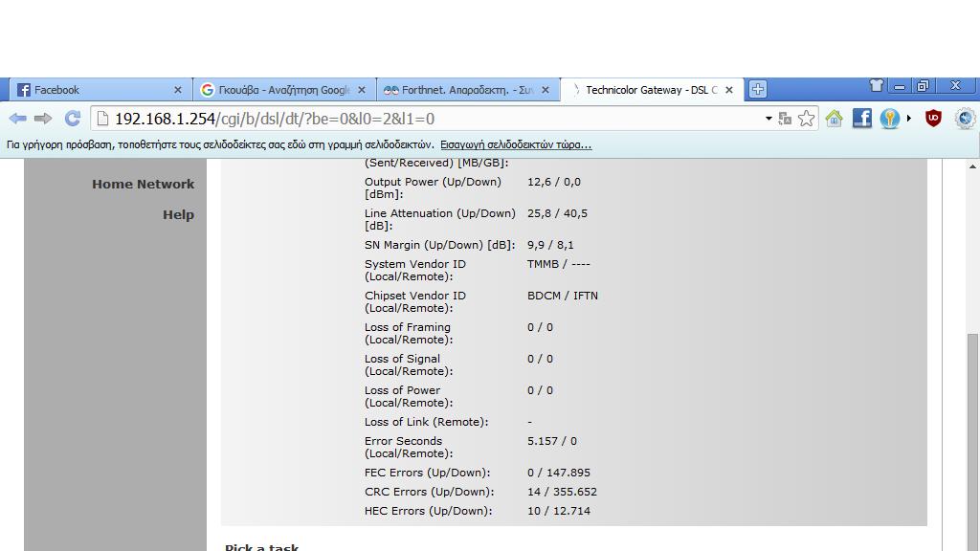Click the Εισαγωγή σελιδοδεικτών τώρα link
Viewport: 980px width, 551px height.
click(516, 145)
